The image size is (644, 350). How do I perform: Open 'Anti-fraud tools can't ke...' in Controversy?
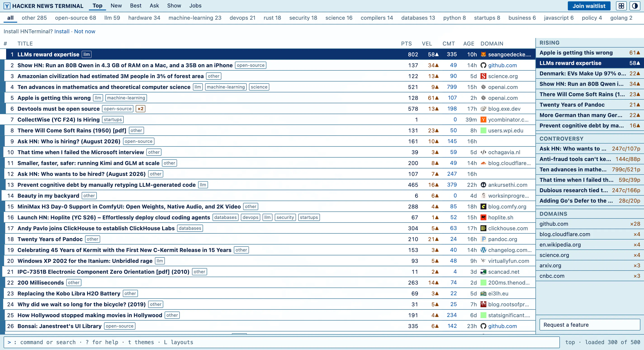point(590,159)
